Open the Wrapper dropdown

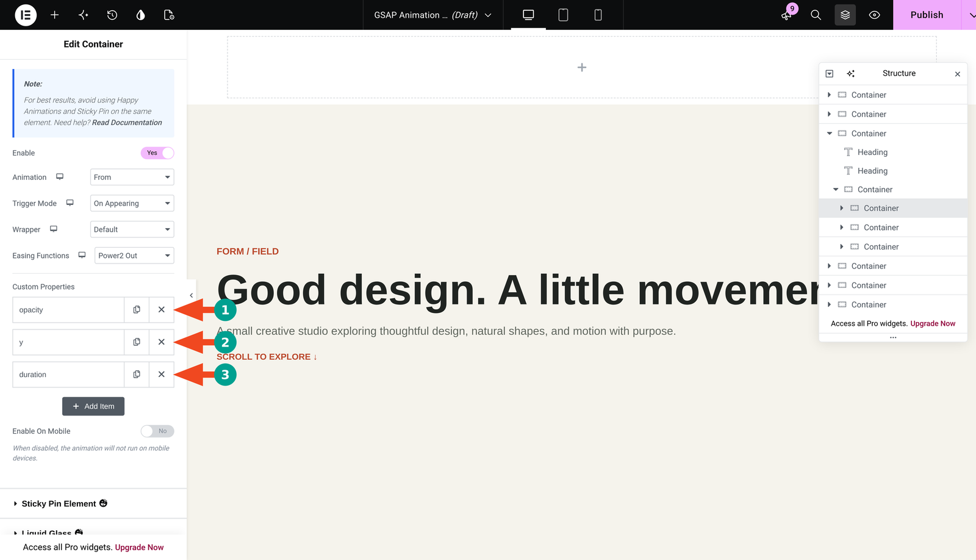132,229
